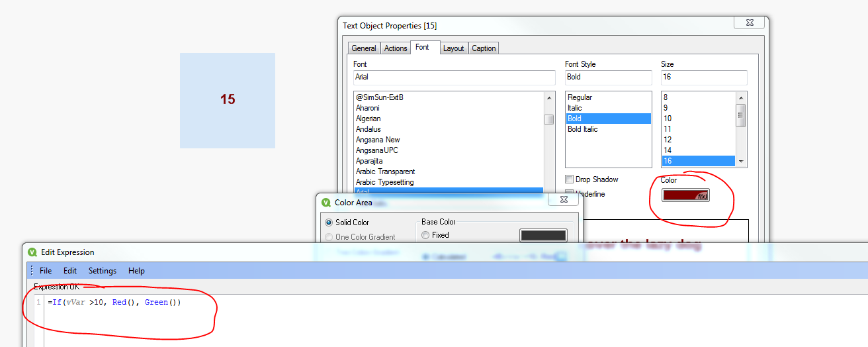The image size is (868, 347).
Task: Click the size list scrollbar down arrow
Action: (x=741, y=162)
